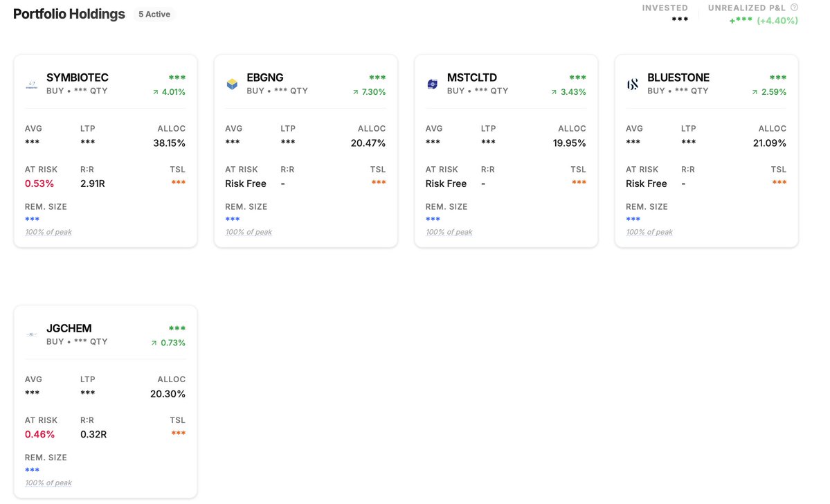Viewport: 830px width, 504px height.
Task: Click '100% of peak' in MSTCLTD card
Action: coord(449,232)
